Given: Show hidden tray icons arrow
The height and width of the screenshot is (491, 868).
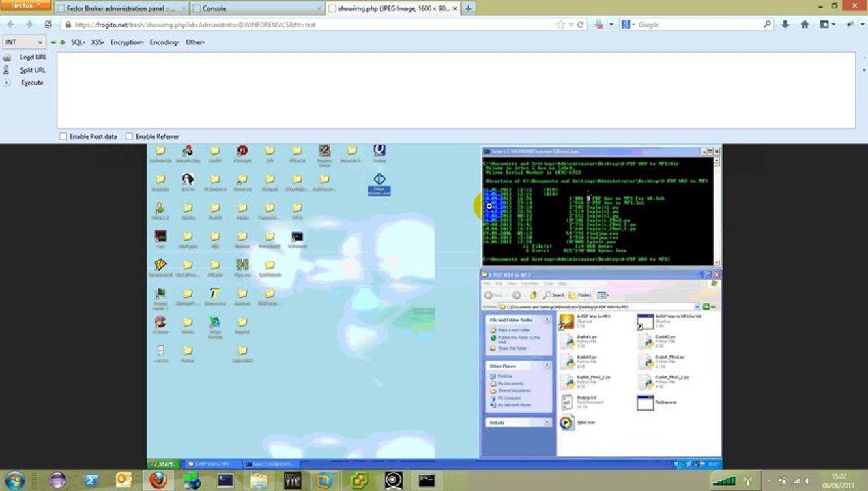Looking at the screenshot, I should click(x=770, y=480).
